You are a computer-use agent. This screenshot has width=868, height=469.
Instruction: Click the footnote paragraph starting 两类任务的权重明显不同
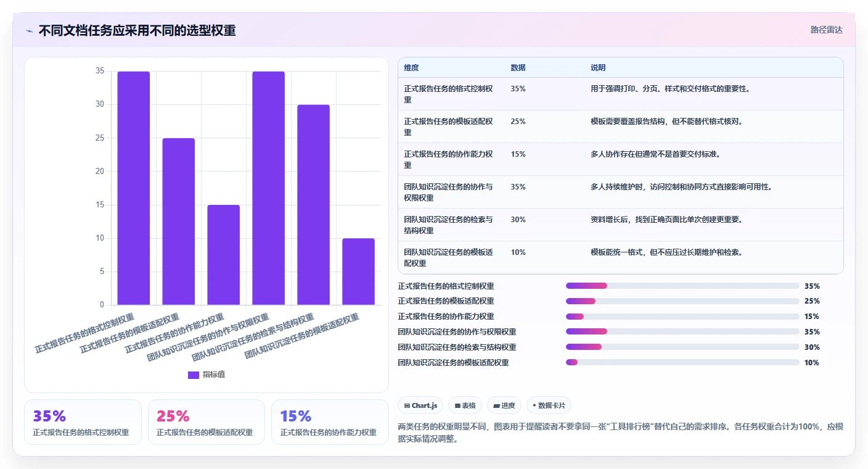click(x=621, y=433)
